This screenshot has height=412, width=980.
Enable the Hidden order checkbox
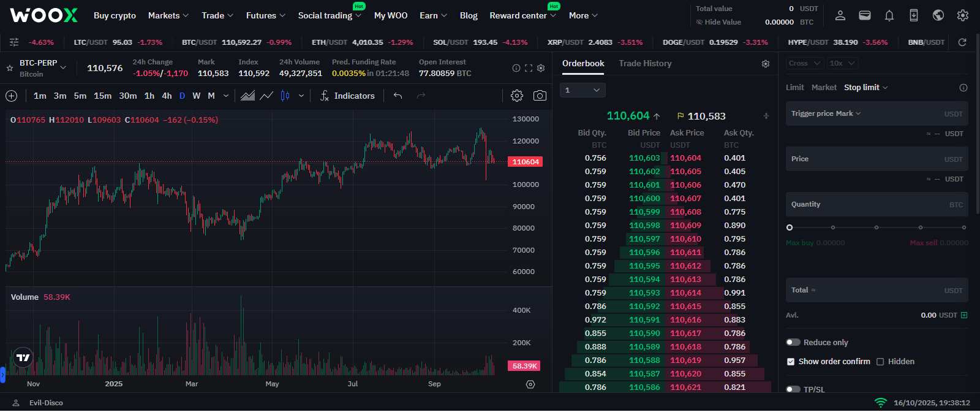(880, 362)
